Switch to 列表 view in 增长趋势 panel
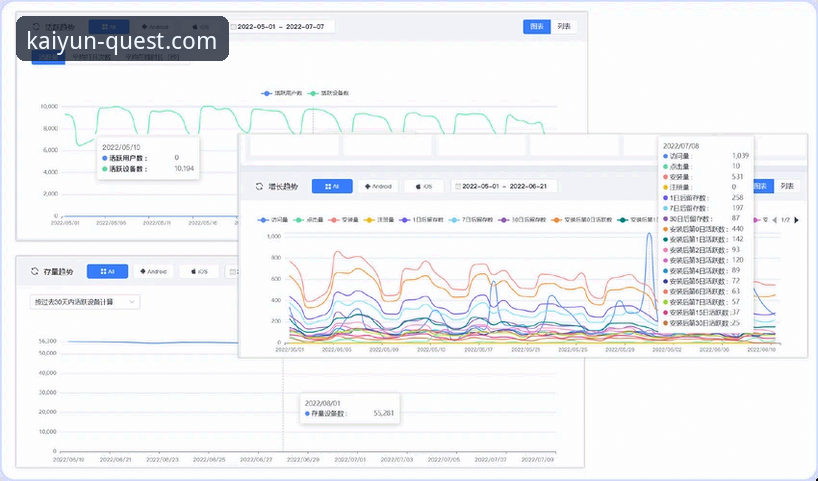Image resolution: width=818 pixels, height=481 pixels. click(788, 186)
